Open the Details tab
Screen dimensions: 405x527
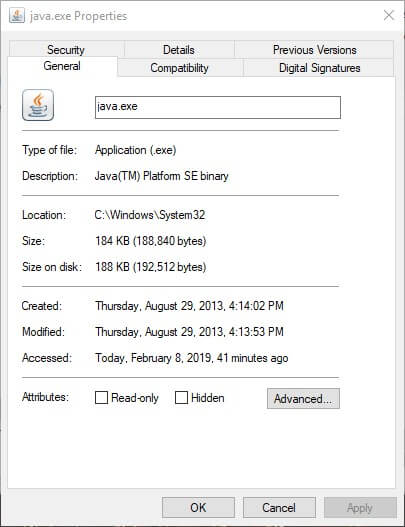pos(179,50)
